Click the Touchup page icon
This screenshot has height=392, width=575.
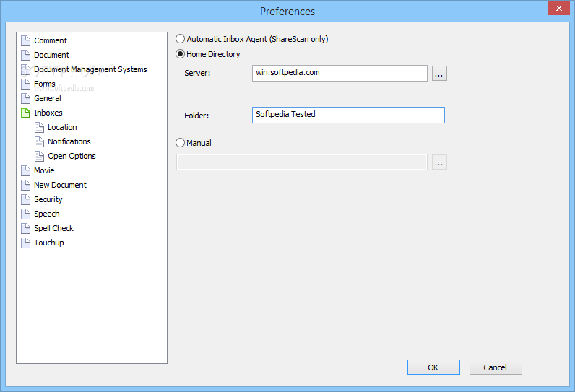click(25, 243)
